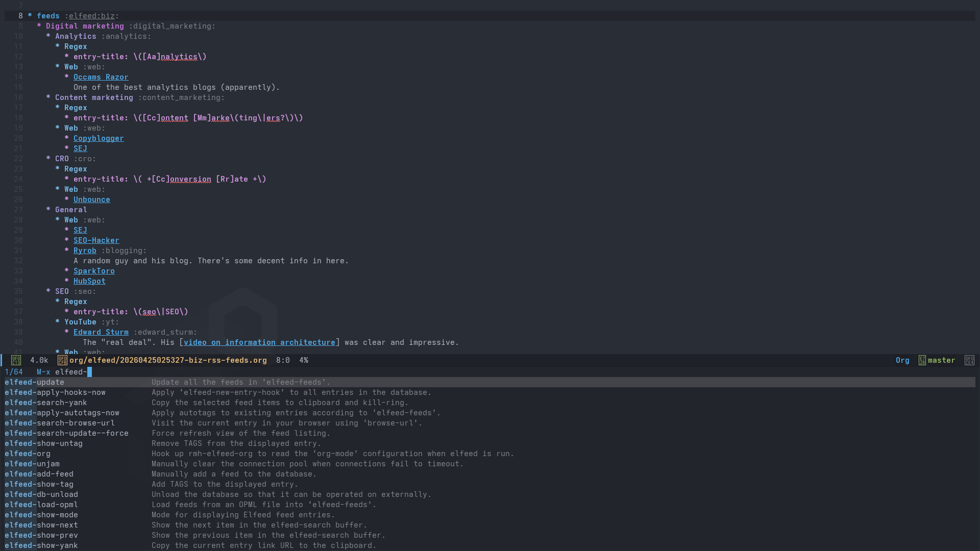The width and height of the screenshot is (980, 551).
Task: Open the Edward Sturm feed link
Action: 101,332
